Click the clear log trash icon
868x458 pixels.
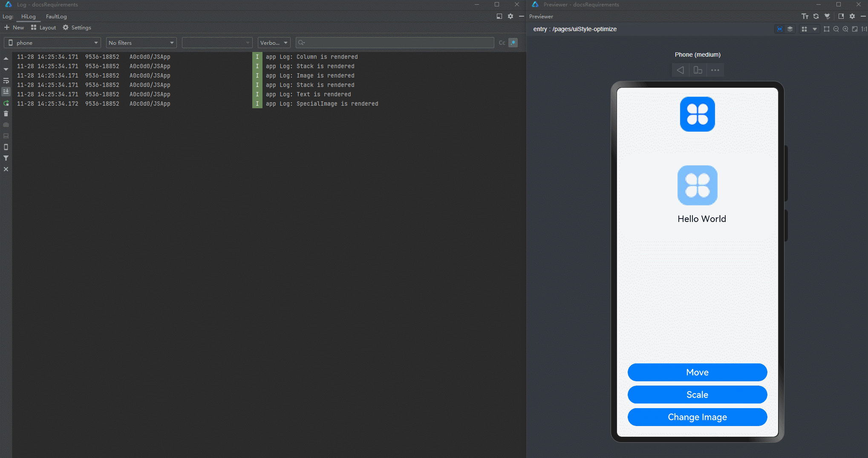[x=6, y=114]
